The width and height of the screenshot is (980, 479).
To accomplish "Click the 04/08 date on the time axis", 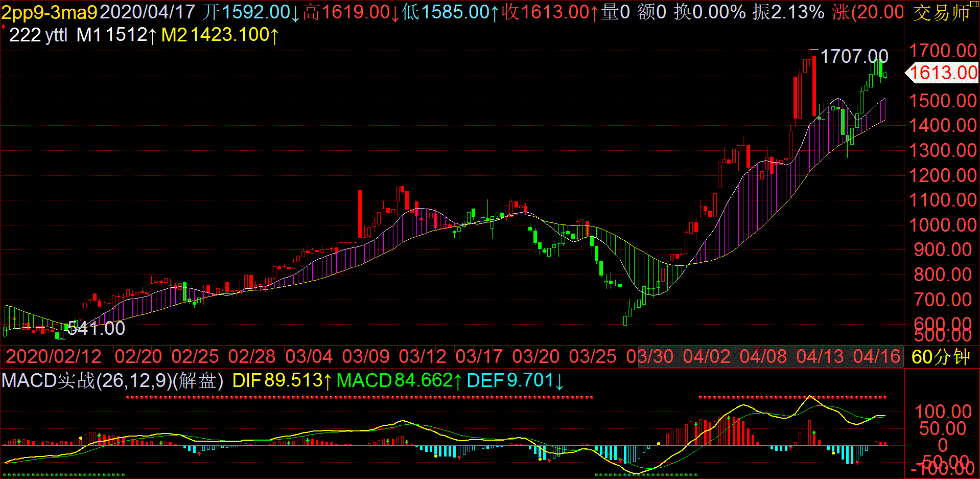I will pos(763,356).
